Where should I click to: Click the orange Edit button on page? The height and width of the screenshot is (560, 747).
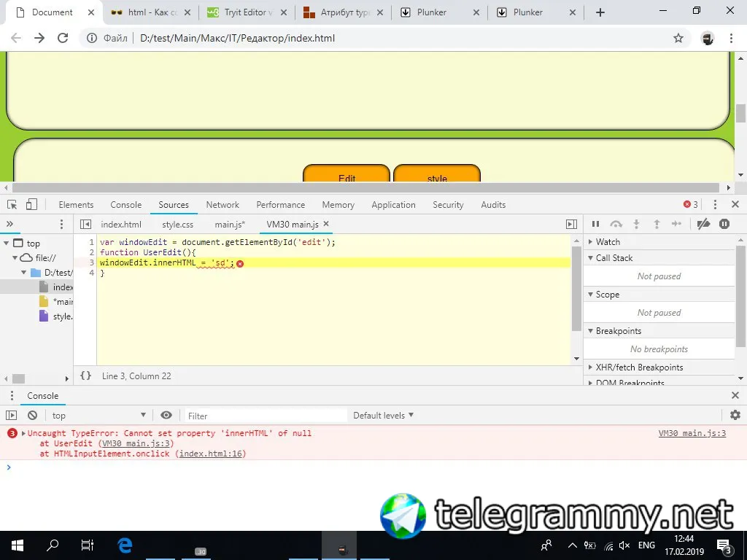tap(347, 174)
